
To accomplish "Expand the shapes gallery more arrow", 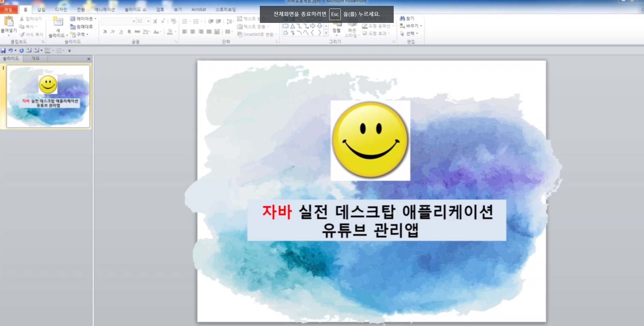I will [326, 33].
